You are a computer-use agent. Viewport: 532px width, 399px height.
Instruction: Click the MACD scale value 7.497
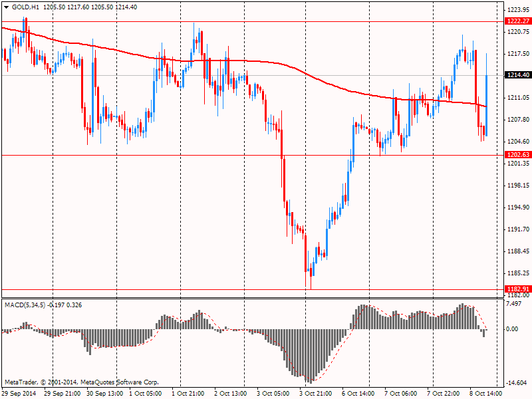pyautogui.click(x=513, y=304)
